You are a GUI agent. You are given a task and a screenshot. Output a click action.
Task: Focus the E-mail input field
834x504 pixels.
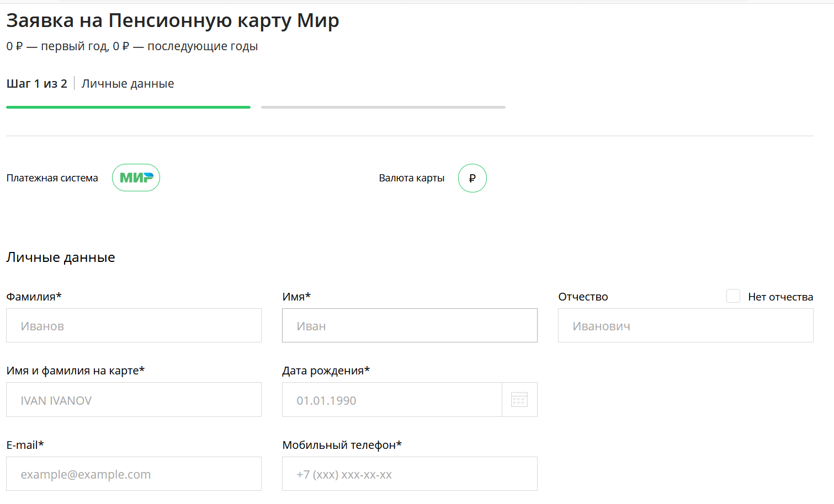[134, 474]
